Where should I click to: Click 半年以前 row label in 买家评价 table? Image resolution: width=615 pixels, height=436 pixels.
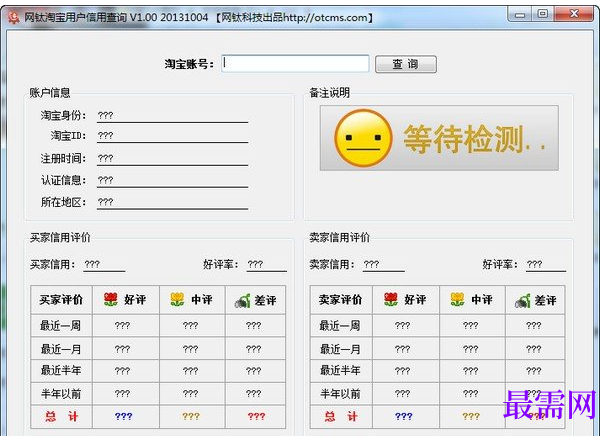click(x=60, y=393)
